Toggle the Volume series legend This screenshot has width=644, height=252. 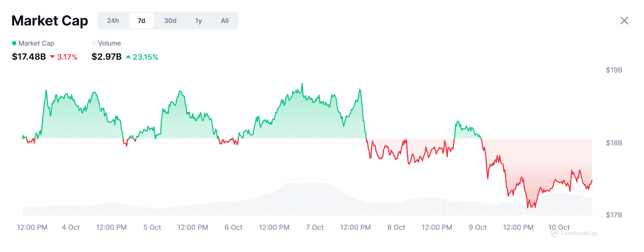click(109, 43)
